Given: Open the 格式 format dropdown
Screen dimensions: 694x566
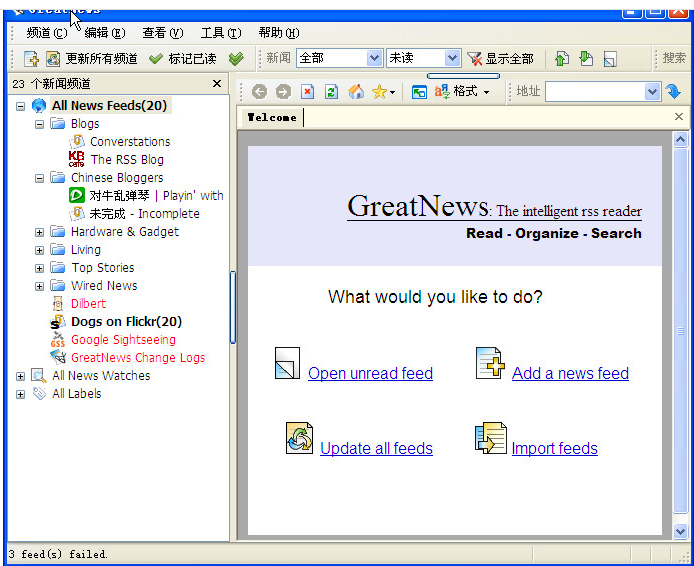Looking at the screenshot, I should (x=462, y=92).
